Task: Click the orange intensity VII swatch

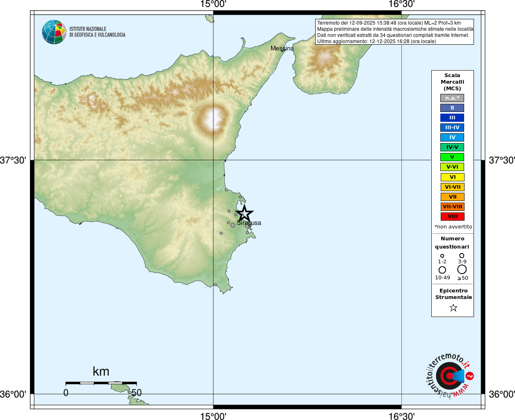Action: click(453, 197)
